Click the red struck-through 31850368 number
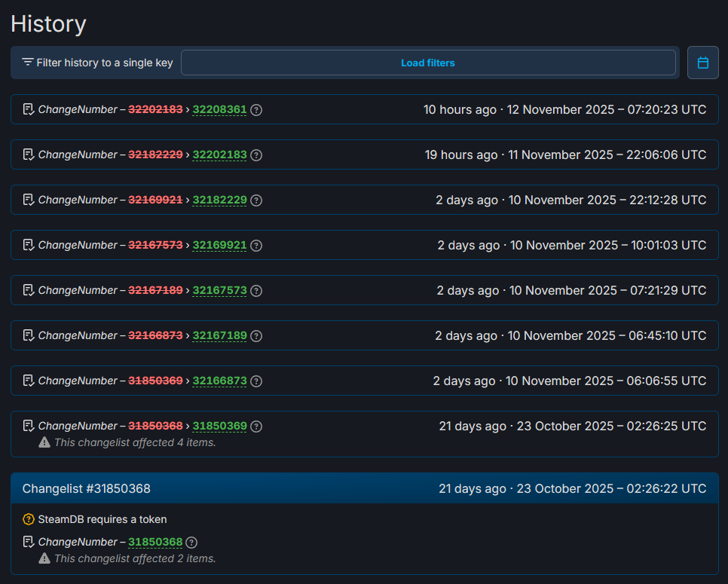 [155, 427]
